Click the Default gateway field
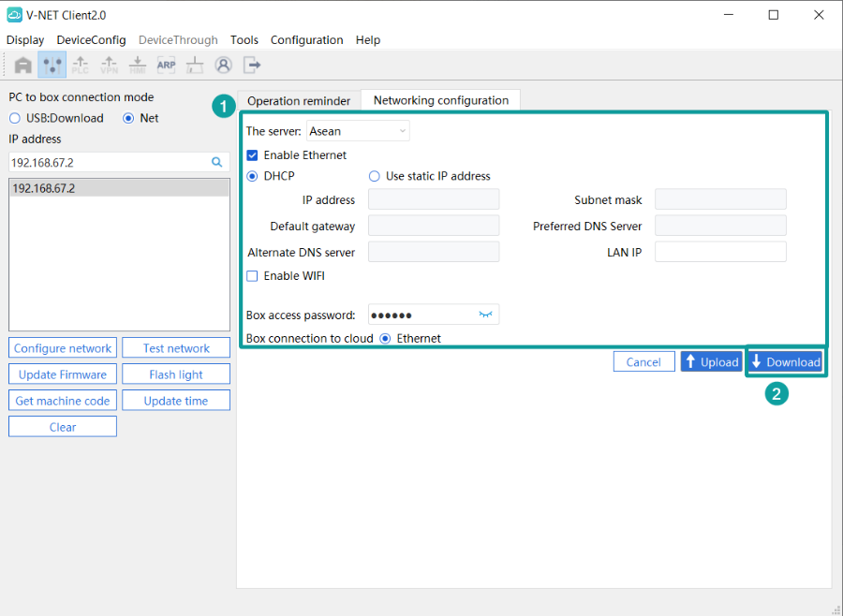The width and height of the screenshot is (843, 616). click(x=434, y=226)
